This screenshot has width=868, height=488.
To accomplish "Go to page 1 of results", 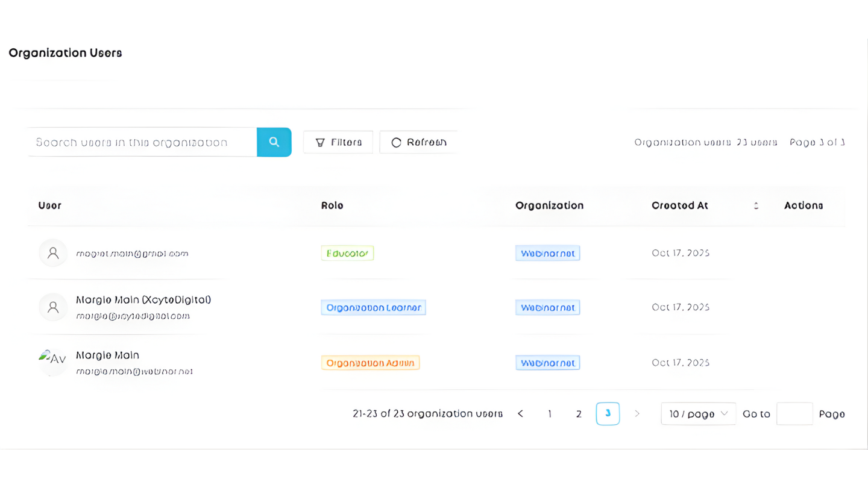I will [x=549, y=414].
